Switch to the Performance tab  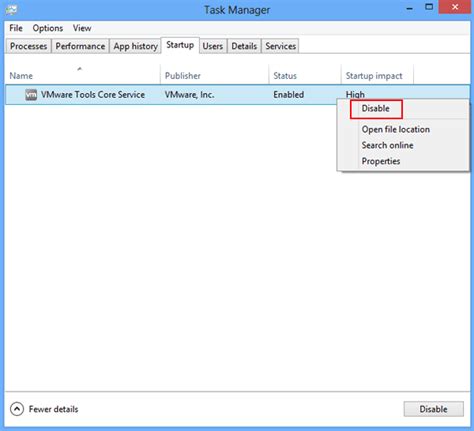tap(80, 46)
